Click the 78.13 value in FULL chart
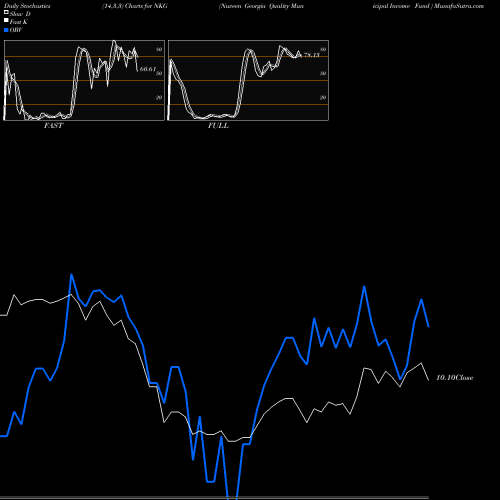This screenshot has height=500, width=500. coord(312,55)
